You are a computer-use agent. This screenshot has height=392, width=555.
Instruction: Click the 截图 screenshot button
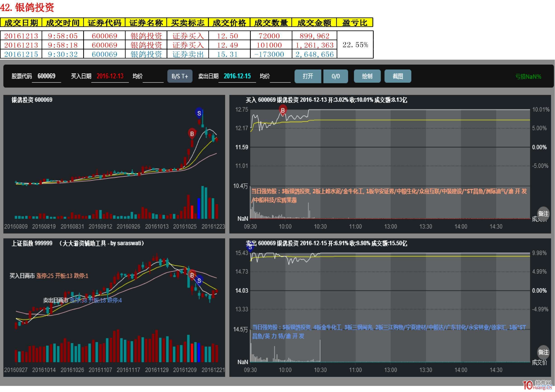point(398,76)
